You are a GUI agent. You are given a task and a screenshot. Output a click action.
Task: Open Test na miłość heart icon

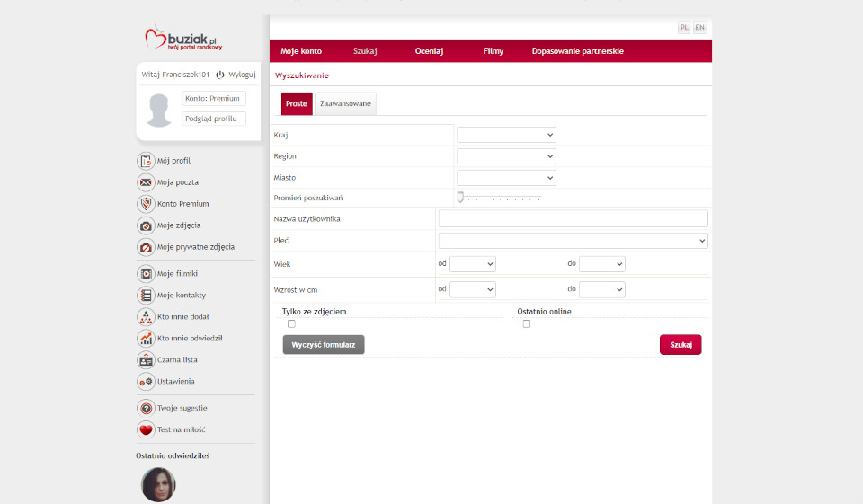146,429
